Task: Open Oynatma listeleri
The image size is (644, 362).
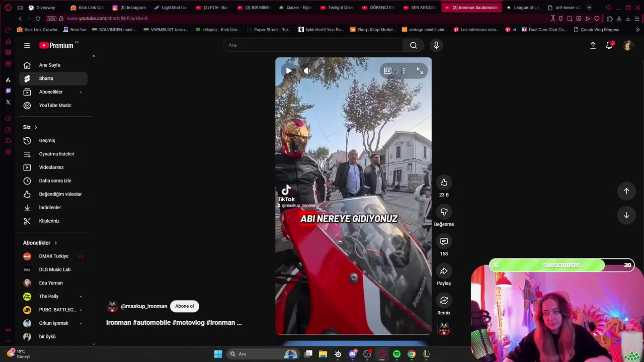Action: coord(53,154)
